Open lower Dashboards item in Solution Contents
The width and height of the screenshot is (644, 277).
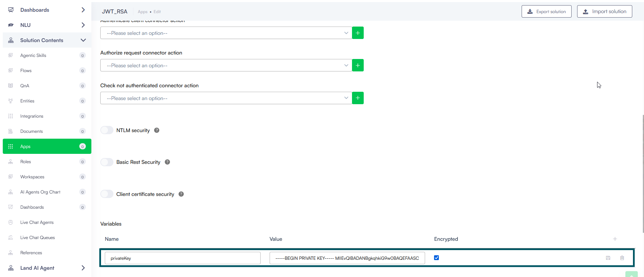pyautogui.click(x=47, y=207)
